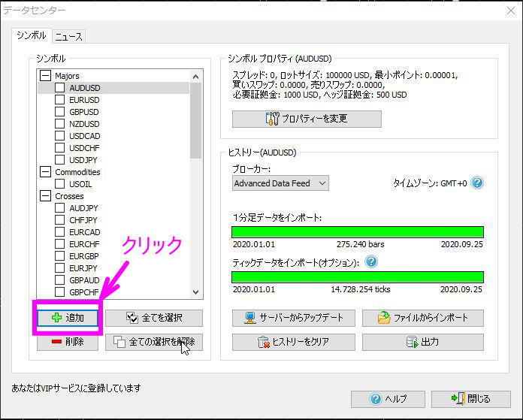Viewport: 523px width, 420px height.
Task: Tick the EURJPY checkbox
Action: 59,268
